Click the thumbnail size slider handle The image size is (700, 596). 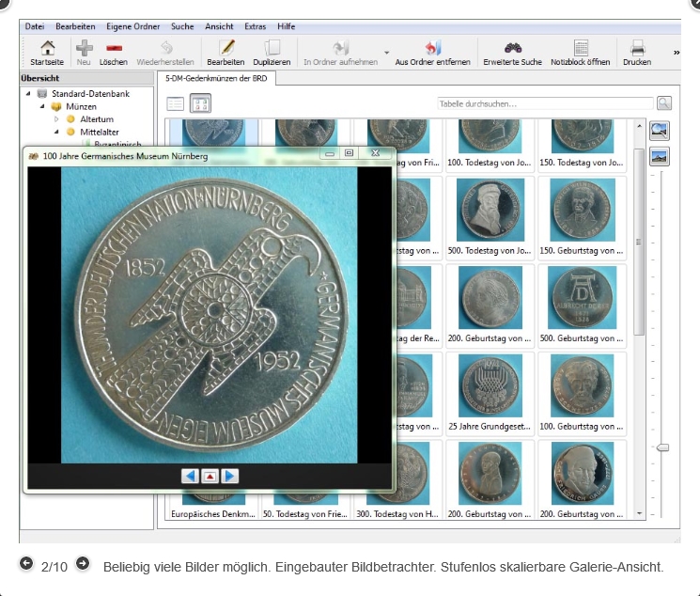coord(662,447)
